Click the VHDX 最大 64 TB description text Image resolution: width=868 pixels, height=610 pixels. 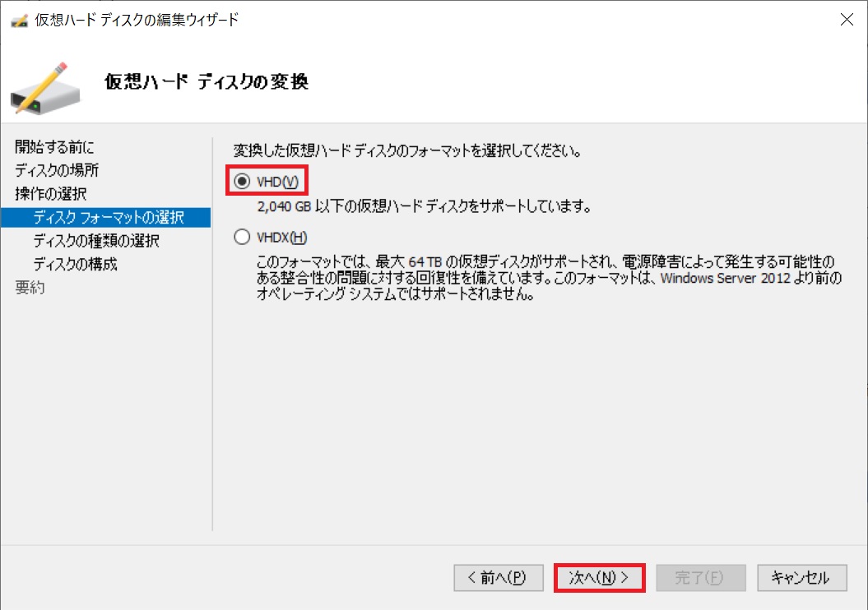pyautogui.click(x=549, y=278)
